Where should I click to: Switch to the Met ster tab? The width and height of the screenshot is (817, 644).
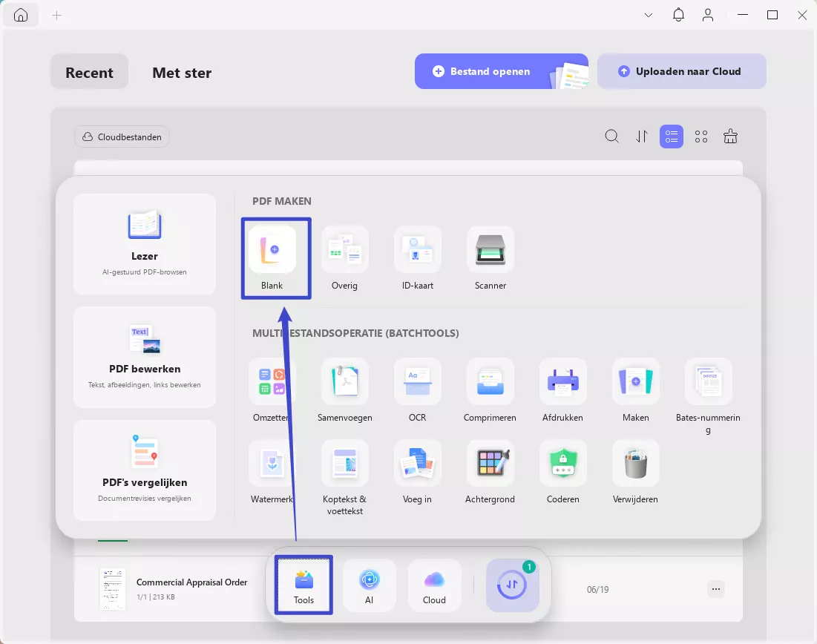tap(182, 73)
